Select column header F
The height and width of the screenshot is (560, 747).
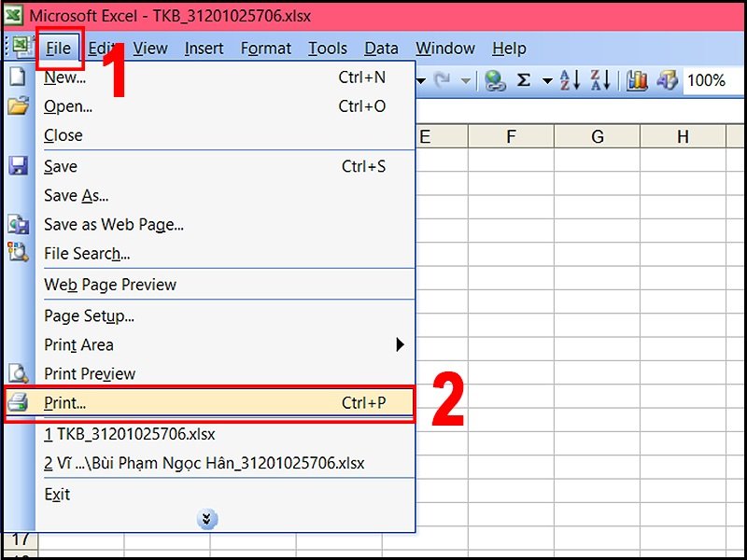pyautogui.click(x=511, y=135)
